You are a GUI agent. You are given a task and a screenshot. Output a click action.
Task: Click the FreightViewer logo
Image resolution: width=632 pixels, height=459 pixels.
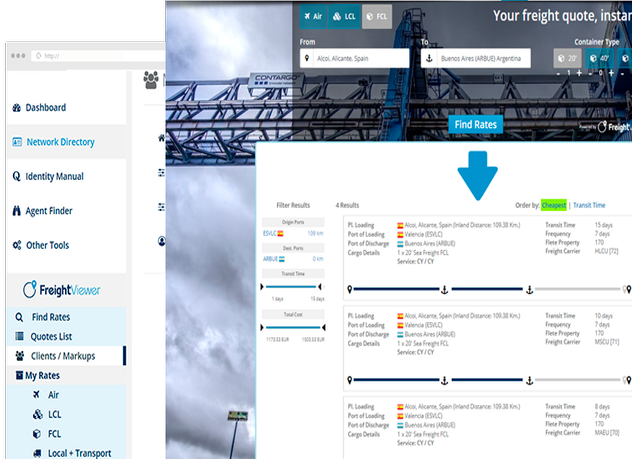[x=64, y=291]
